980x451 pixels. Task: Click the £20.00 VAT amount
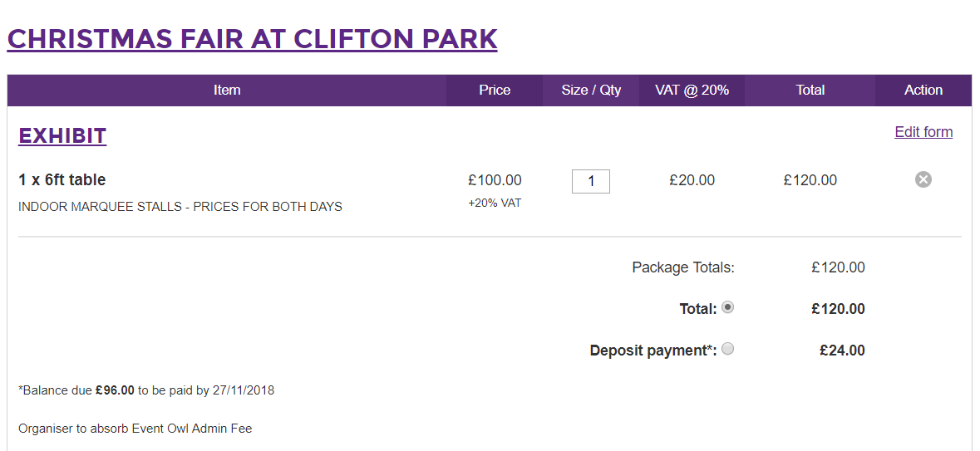(x=692, y=180)
